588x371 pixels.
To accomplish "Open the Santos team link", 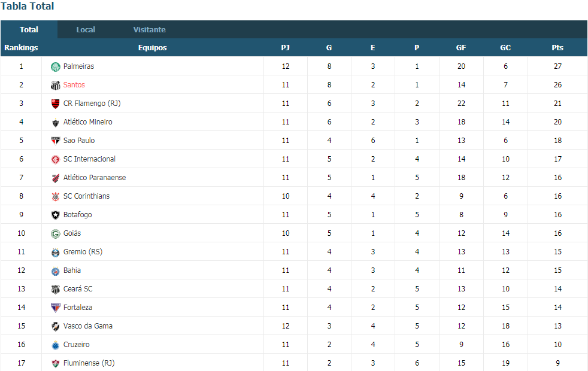I will pyautogui.click(x=74, y=85).
